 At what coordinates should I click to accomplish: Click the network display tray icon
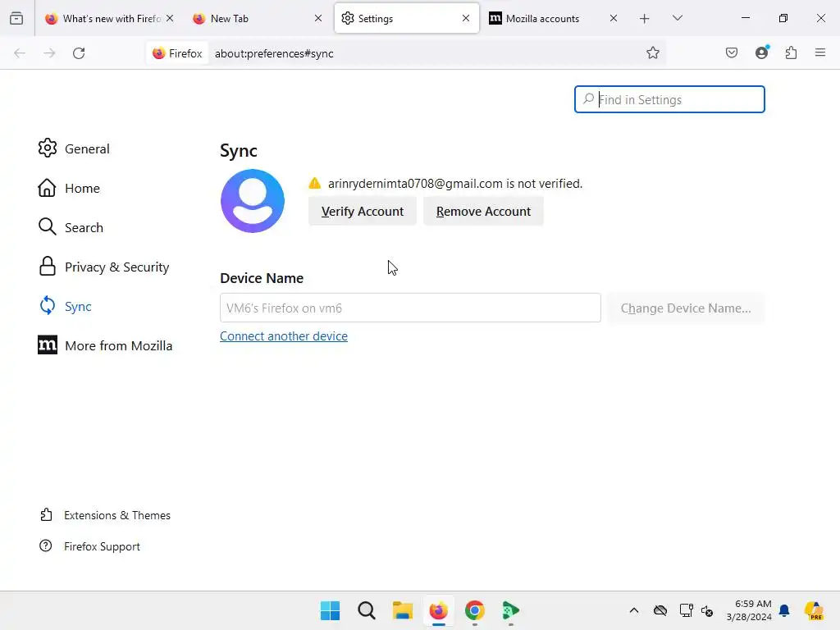coord(686,610)
